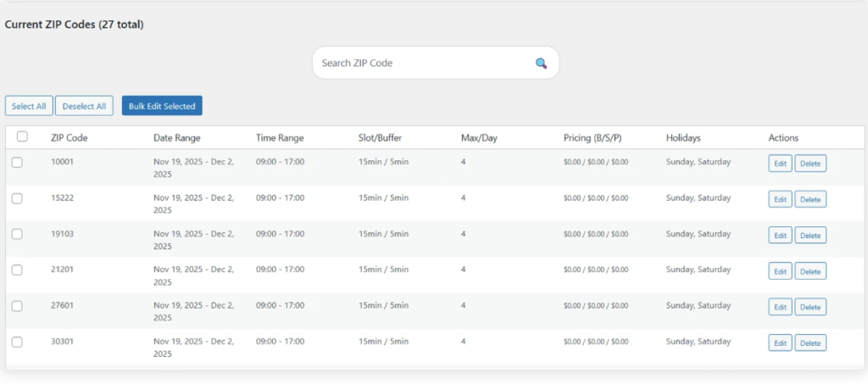Click the ZIP Code column header

(69, 137)
